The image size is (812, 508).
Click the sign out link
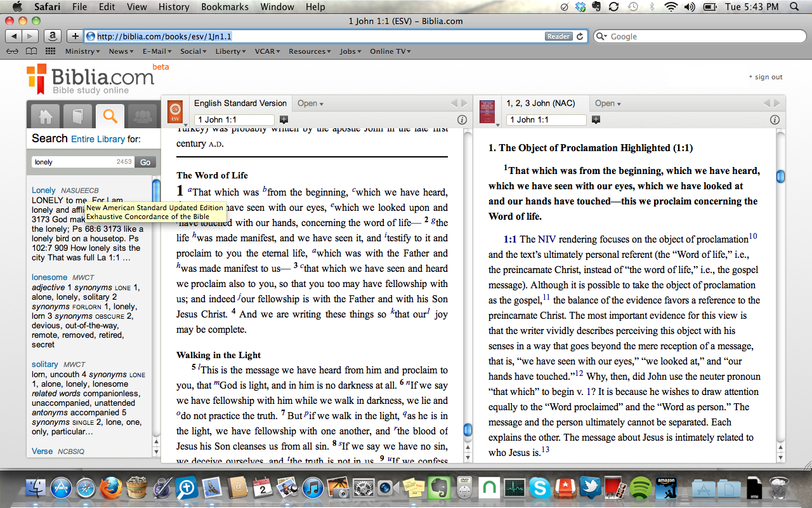click(769, 77)
